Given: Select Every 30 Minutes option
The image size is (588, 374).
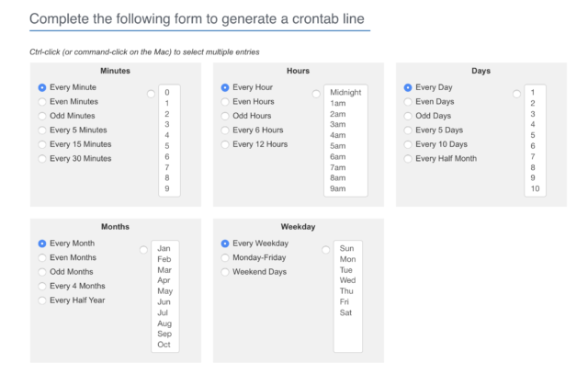Looking at the screenshot, I should [42, 159].
